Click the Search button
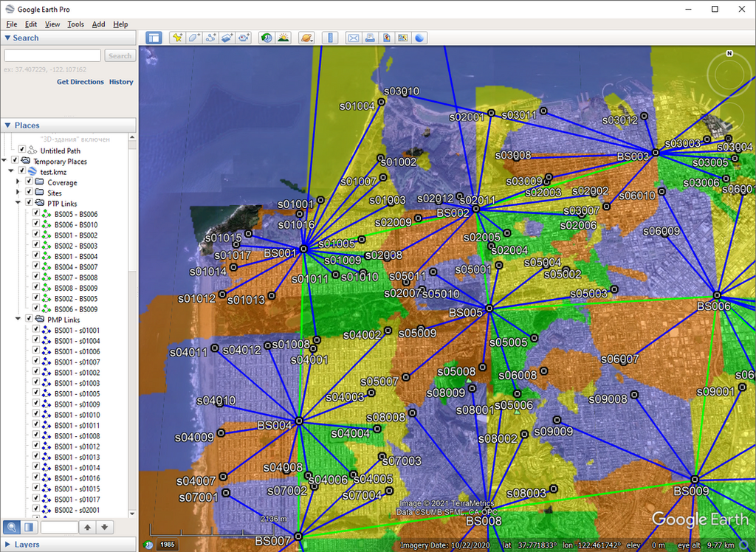Viewport: 756px width, 552px height. tap(120, 55)
